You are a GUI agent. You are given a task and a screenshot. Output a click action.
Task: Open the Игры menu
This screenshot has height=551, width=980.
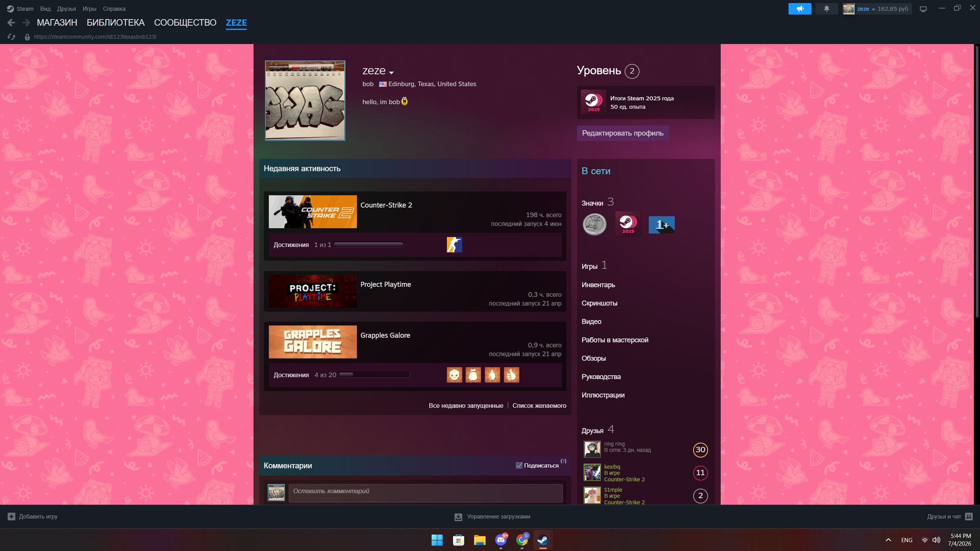pyautogui.click(x=89, y=8)
